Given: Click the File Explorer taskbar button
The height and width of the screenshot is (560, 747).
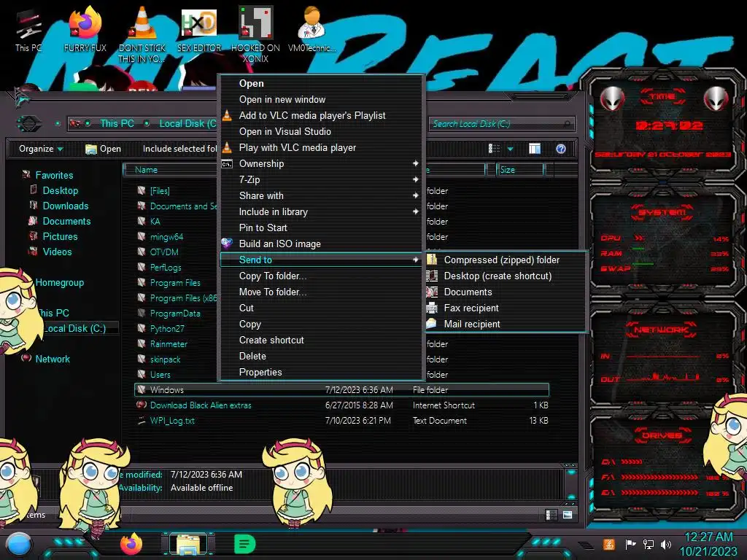Looking at the screenshot, I should pos(189,544).
